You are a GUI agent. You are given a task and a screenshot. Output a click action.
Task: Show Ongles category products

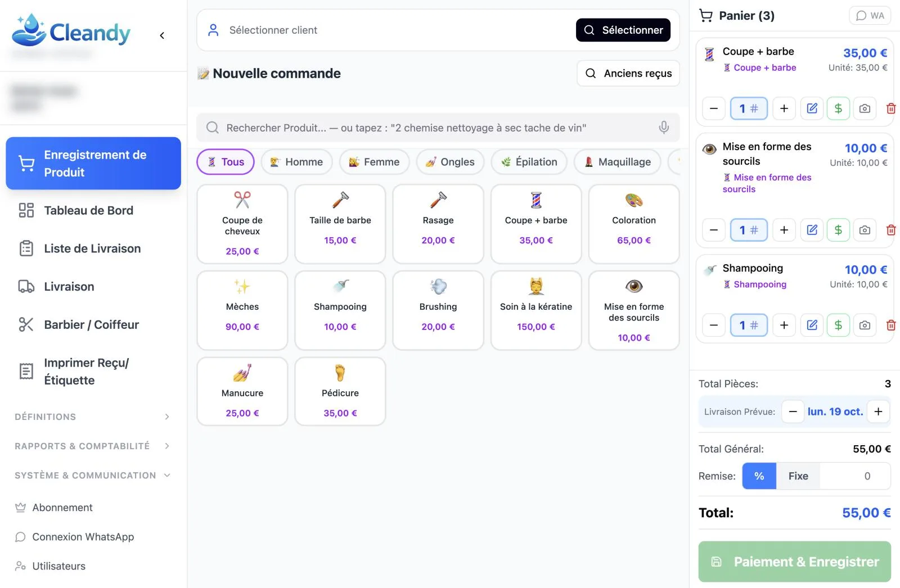point(450,162)
